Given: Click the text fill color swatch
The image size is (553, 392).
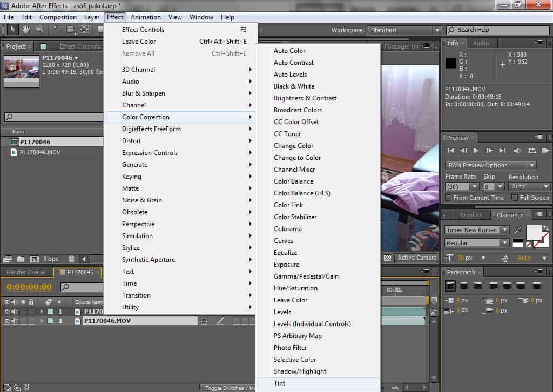Looking at the screenshot, I should [x=534, y=232].
